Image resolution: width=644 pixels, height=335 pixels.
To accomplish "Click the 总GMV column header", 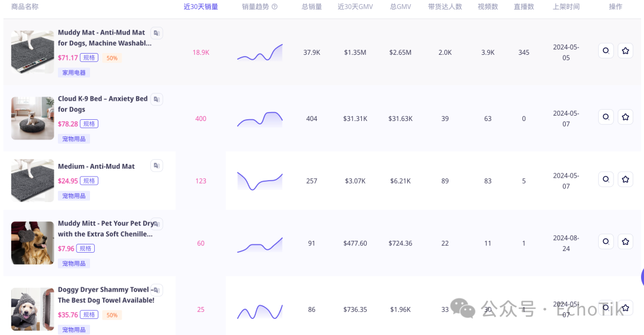I will 400,7.
